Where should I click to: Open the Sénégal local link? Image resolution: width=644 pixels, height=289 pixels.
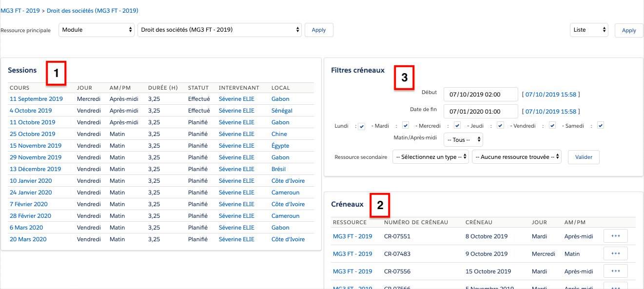click(x=282, y=111)
